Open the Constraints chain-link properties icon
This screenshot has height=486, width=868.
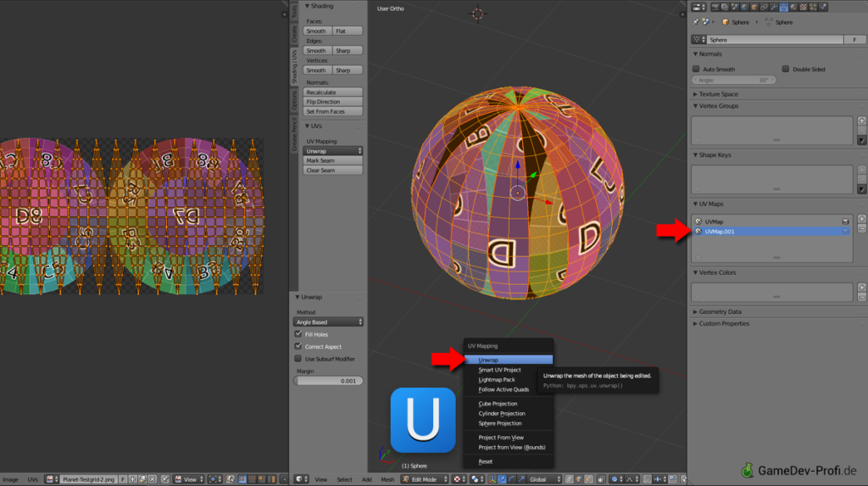(764, 7)
